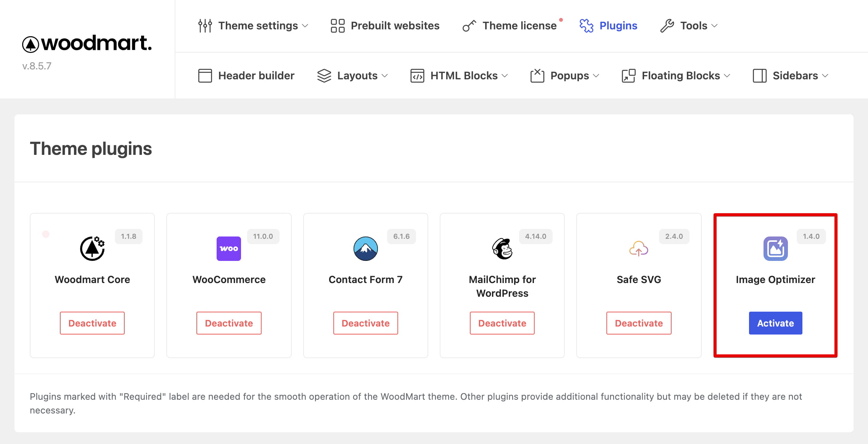
Task: Activate the Image Optimizer plugin
Action: coord(775,323)
